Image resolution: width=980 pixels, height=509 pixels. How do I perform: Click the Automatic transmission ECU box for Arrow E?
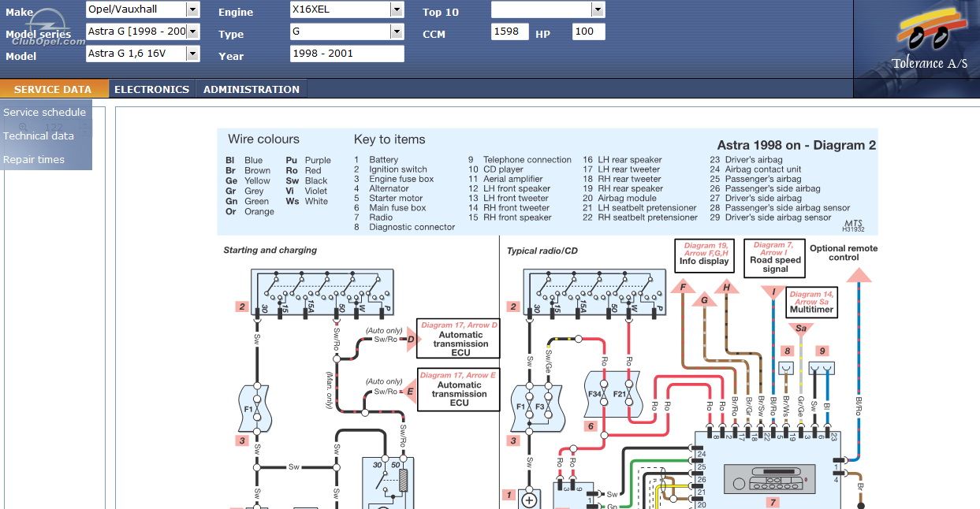pos(458,390)
